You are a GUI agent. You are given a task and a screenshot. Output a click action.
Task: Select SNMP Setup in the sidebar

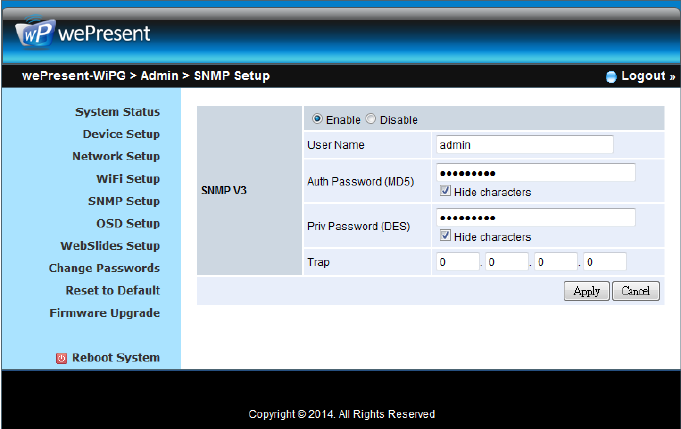click(124, 201)
